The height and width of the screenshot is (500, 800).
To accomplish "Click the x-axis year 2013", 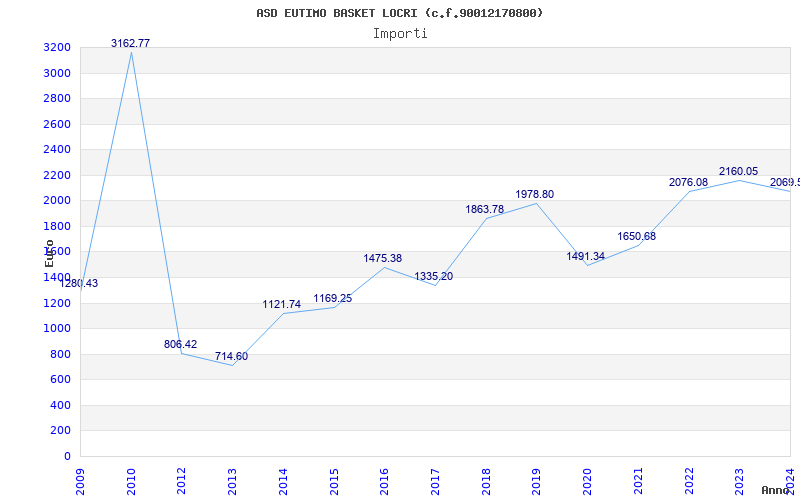I will [x=232, y=482].
